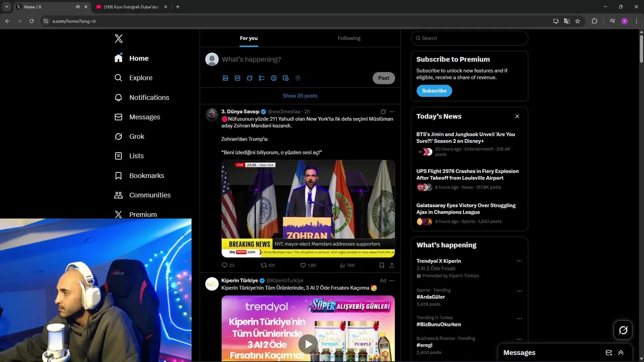Switch to the For you tab
The width and height of the screenshot is (644, 362).
coord(249,38)
